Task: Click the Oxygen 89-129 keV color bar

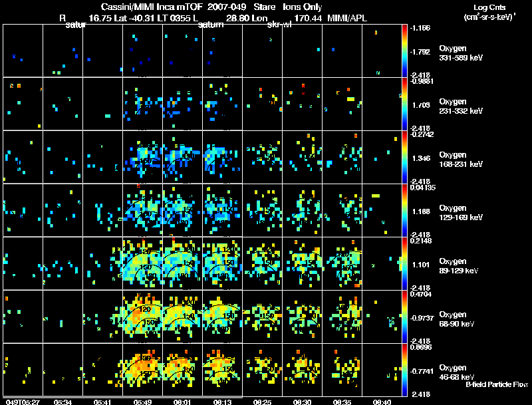Action: tap(404, 263)
